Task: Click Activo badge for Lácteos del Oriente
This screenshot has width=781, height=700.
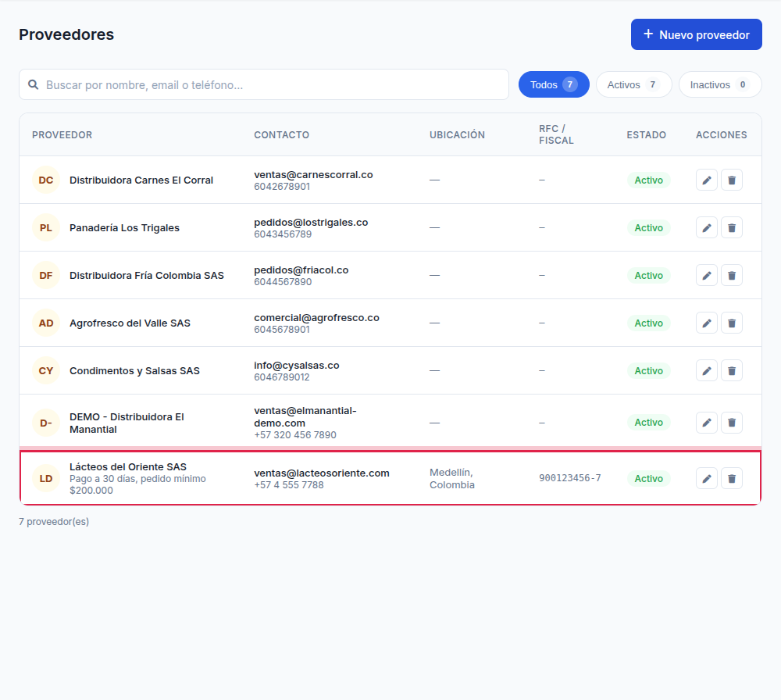Action: click(x=648, y=478)
